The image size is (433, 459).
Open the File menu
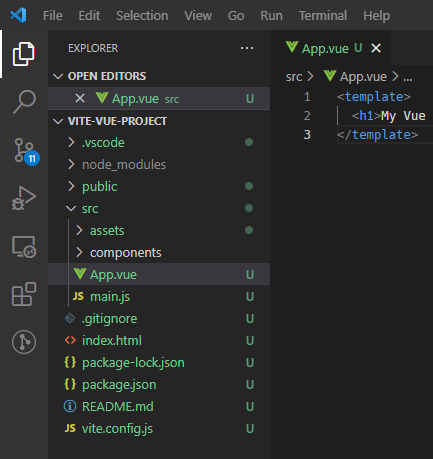tap(53, 16)
